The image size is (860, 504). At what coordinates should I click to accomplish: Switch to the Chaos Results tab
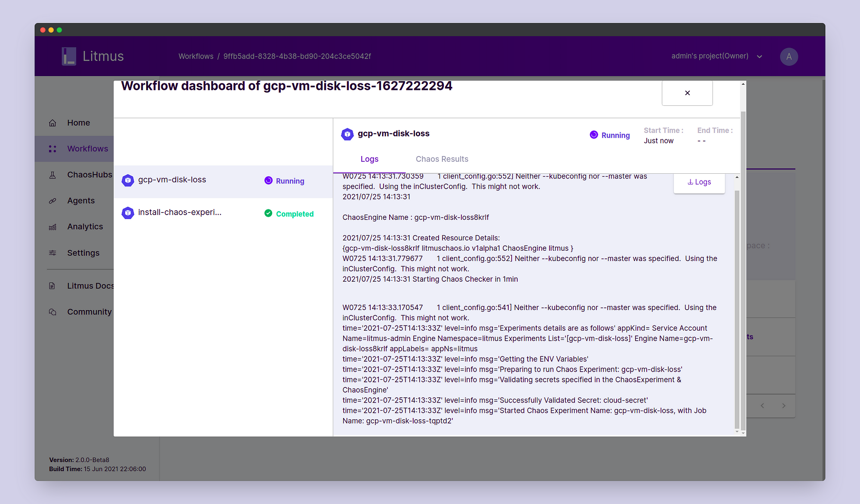point(442,159)
